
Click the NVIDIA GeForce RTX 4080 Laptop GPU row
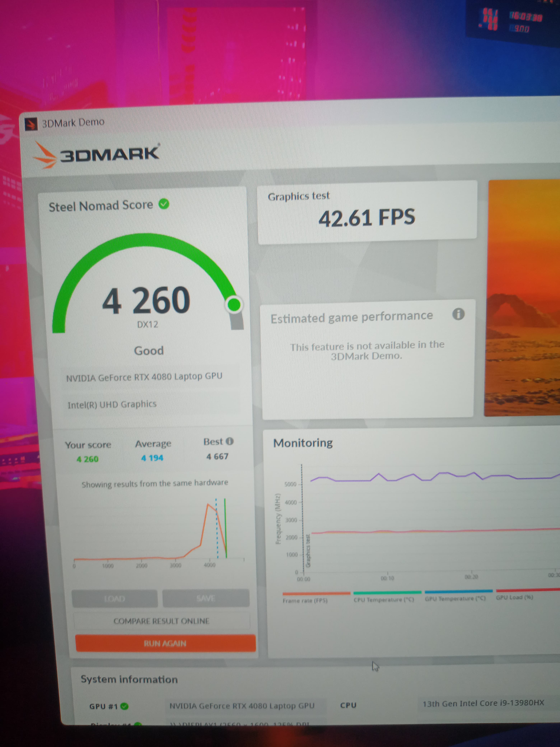(x=144, y=377)
